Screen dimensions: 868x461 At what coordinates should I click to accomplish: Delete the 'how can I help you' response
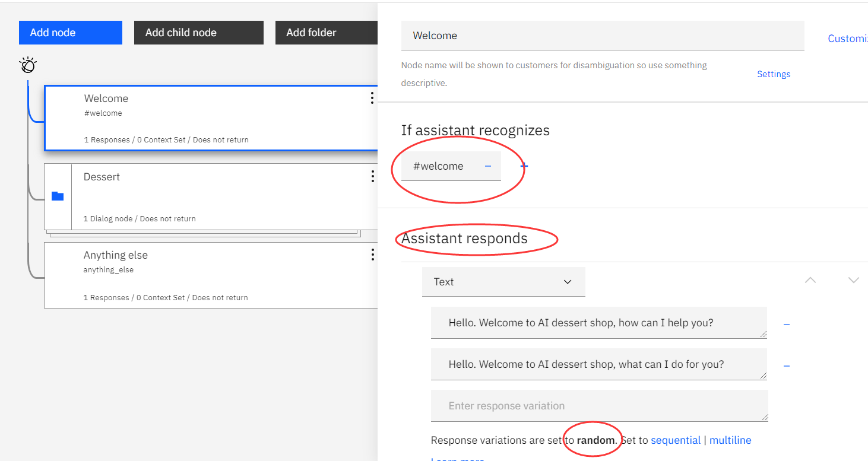(786, 325)
